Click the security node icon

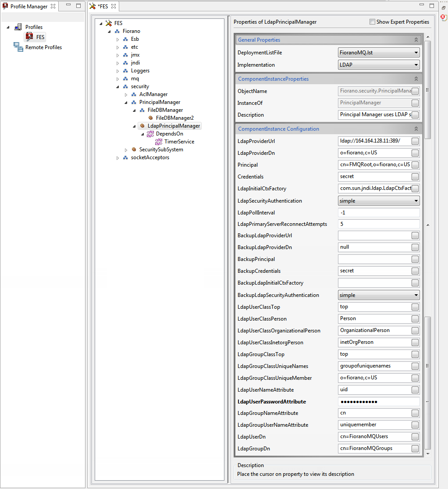tap(125, 86)
